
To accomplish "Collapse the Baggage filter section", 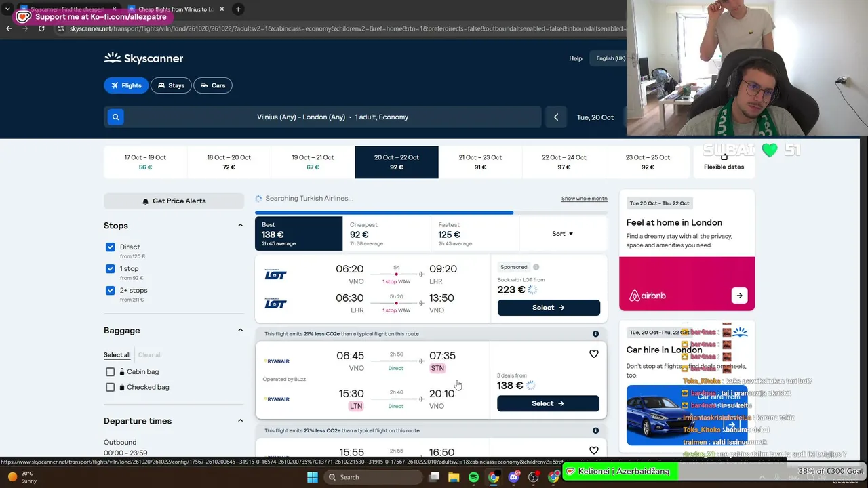I will (x=240, y=330).
